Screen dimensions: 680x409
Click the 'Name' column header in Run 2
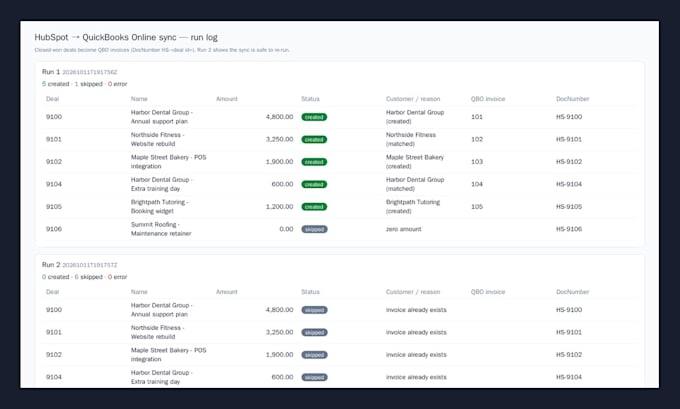139,292
